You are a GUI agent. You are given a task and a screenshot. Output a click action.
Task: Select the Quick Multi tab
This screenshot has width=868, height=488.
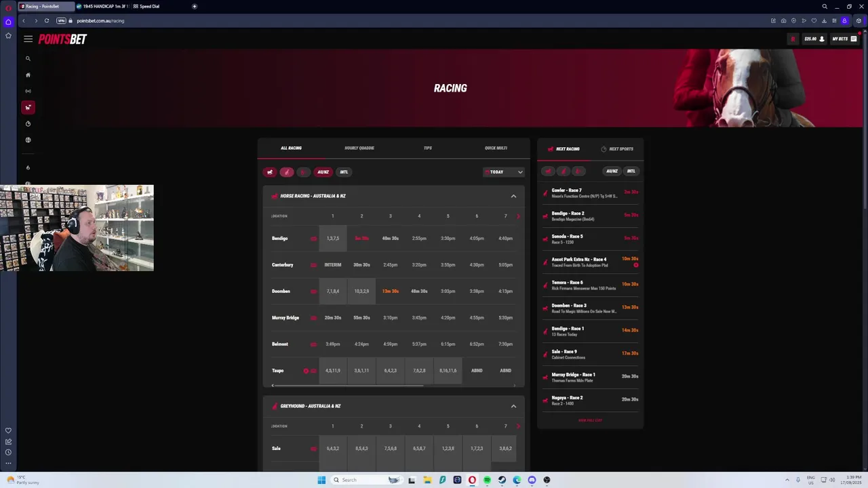point(496,148)
